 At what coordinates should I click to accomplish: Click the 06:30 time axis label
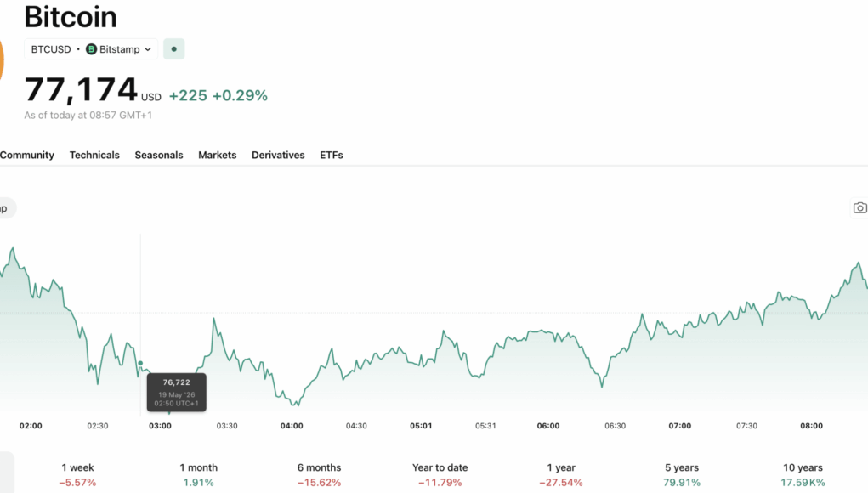(615, 426)
